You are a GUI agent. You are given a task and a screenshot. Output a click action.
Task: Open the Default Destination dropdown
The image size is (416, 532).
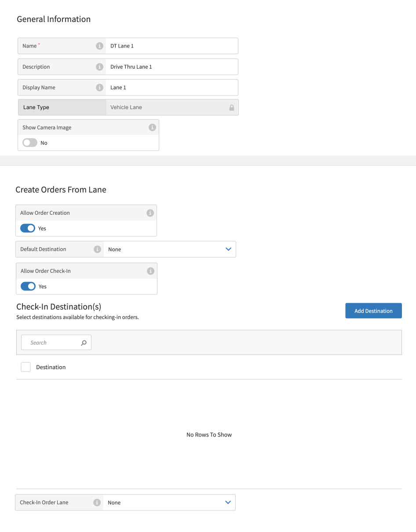(x=228, y=249)
